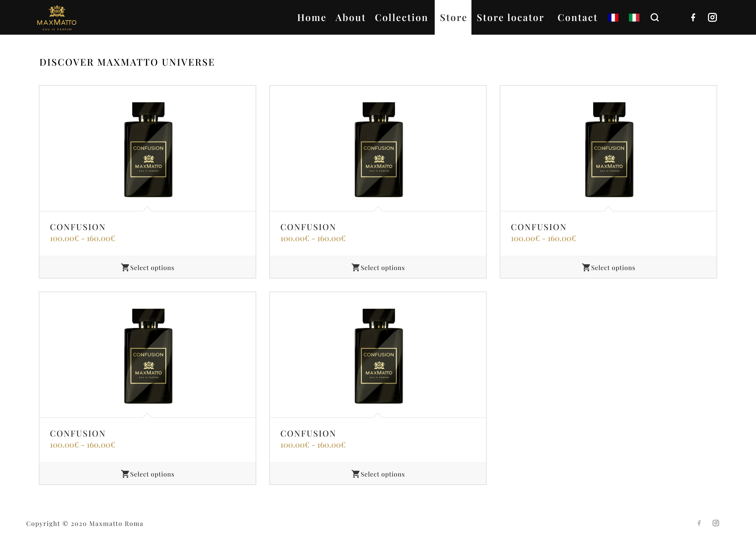
Task: Open search with magnifier icon
Action: [654, 18]
